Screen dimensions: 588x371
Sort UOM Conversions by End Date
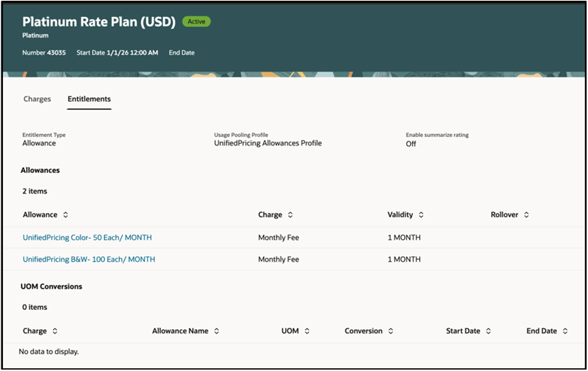[x=565, y=331]
